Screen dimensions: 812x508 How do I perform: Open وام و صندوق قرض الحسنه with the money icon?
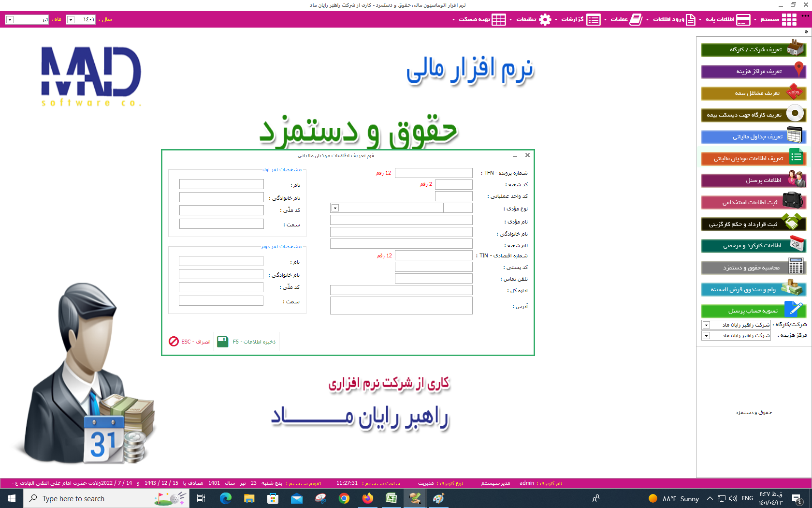click(754, 289)
